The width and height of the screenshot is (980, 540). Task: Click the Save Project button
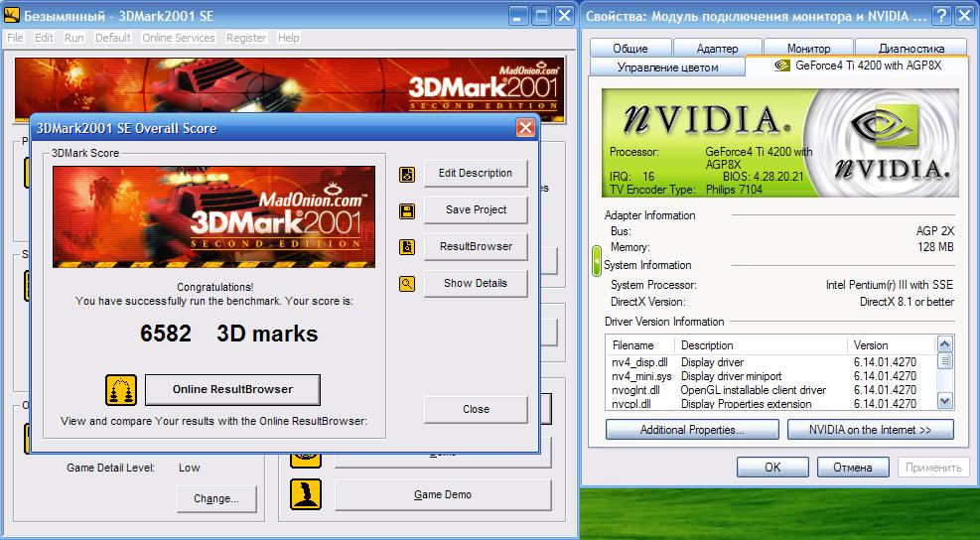[x=476, y=210]
